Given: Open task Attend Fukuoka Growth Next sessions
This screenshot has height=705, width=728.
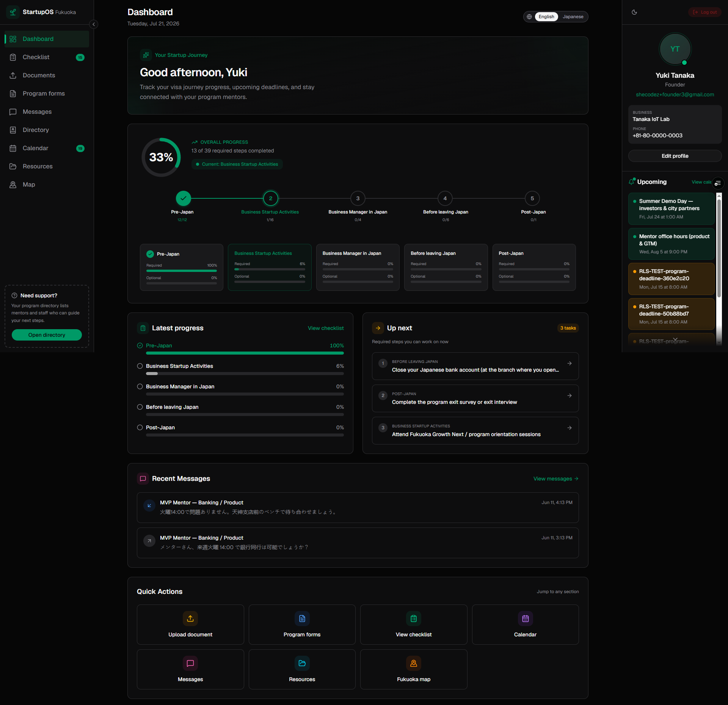Looking at the screenshot, I should pos(475,430).
